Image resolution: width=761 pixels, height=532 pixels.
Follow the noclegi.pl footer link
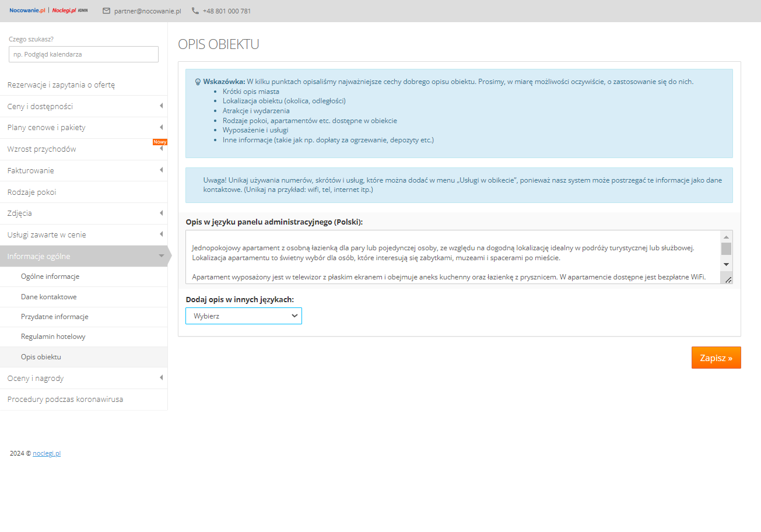(47, 453)
